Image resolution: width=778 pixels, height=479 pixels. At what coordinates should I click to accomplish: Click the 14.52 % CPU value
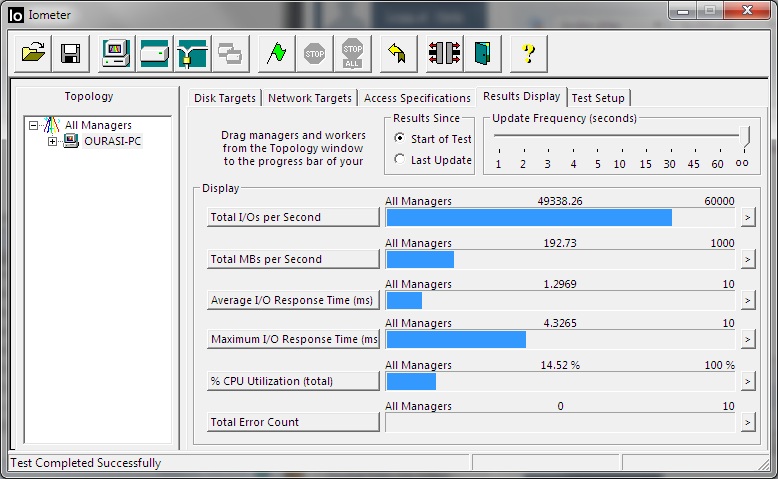(560, 365)
